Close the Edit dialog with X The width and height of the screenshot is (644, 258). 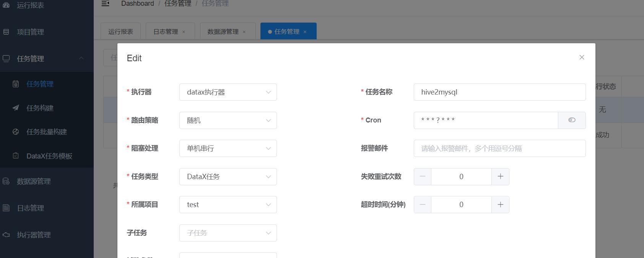[582, 57]
